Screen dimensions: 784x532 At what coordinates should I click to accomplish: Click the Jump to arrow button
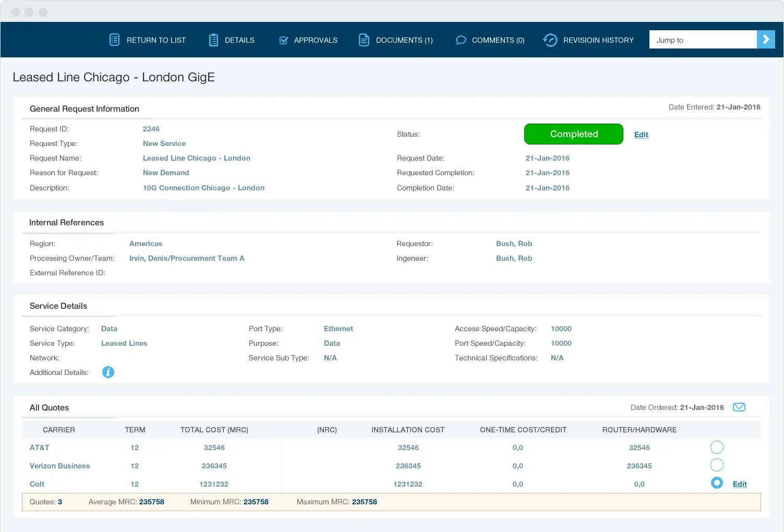[x=766, y=39]
